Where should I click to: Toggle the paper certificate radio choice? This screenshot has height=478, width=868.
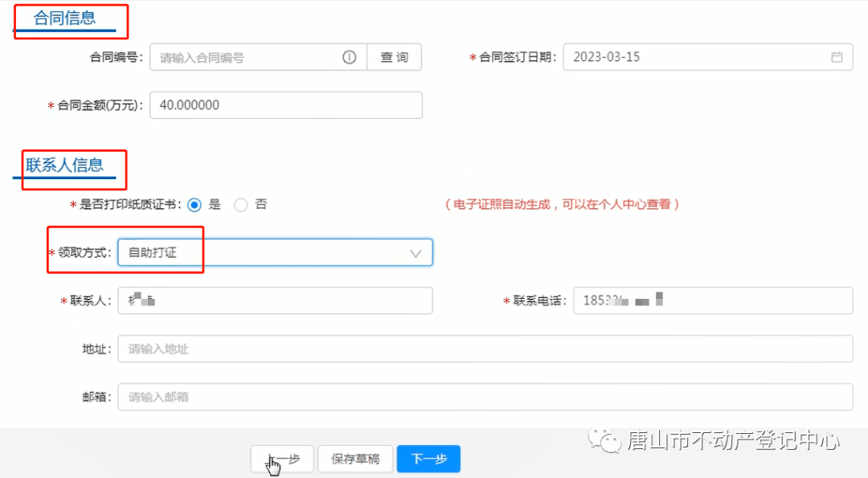tap(194, 204)
